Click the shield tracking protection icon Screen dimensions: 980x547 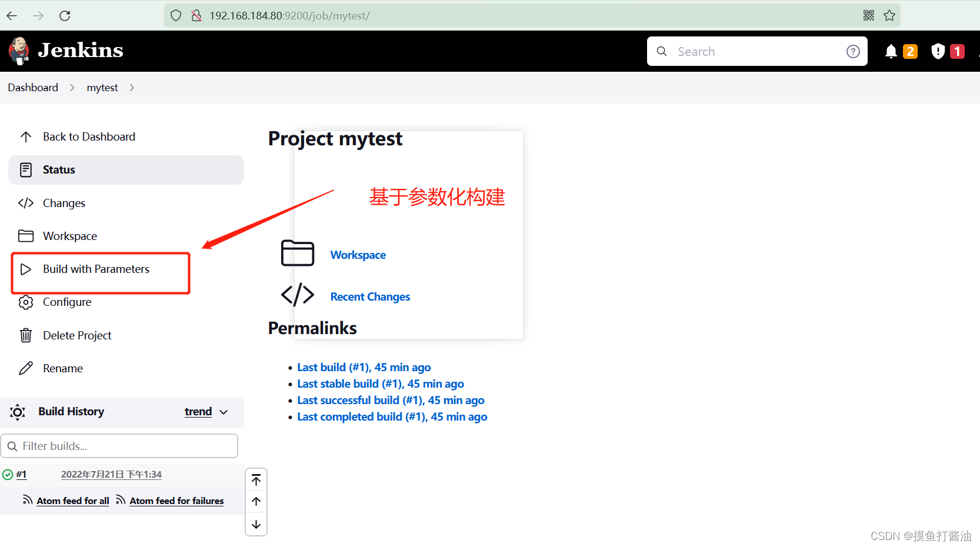click(x=176, y=16)
